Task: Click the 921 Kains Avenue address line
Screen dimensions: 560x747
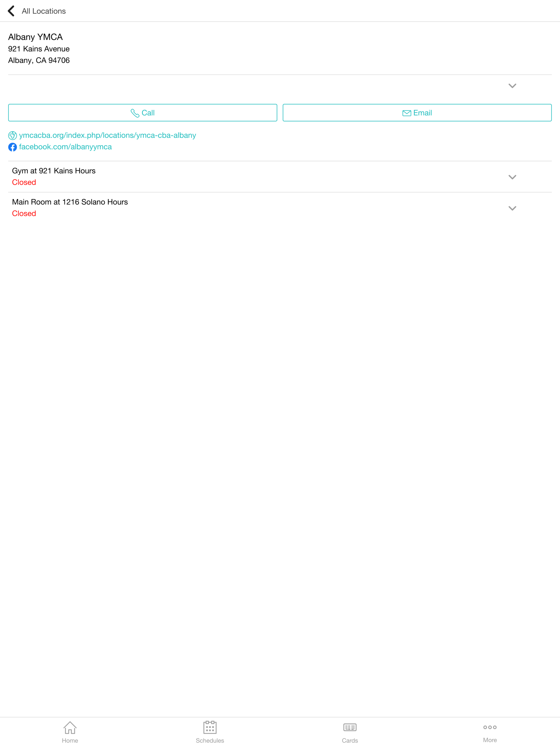Action: 39,49
